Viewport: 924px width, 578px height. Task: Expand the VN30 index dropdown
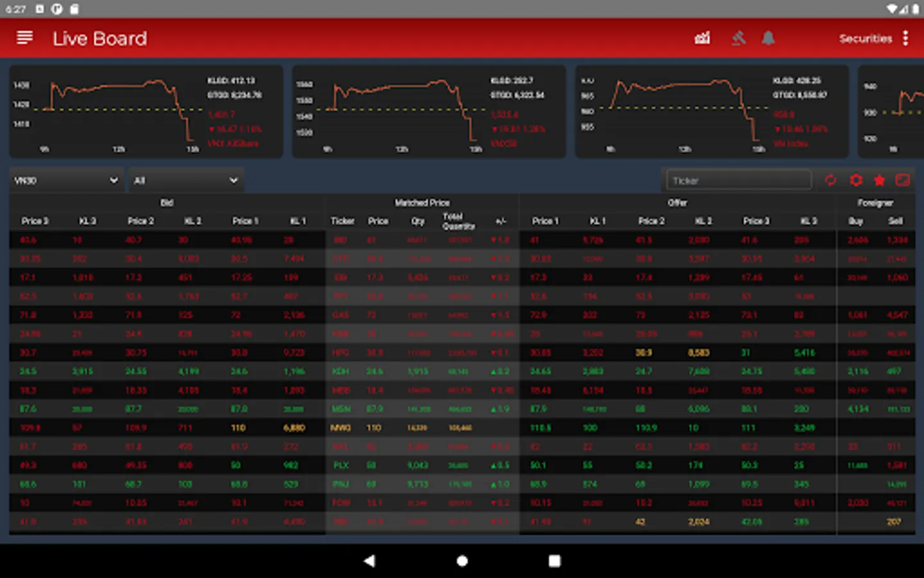point(66,180)
